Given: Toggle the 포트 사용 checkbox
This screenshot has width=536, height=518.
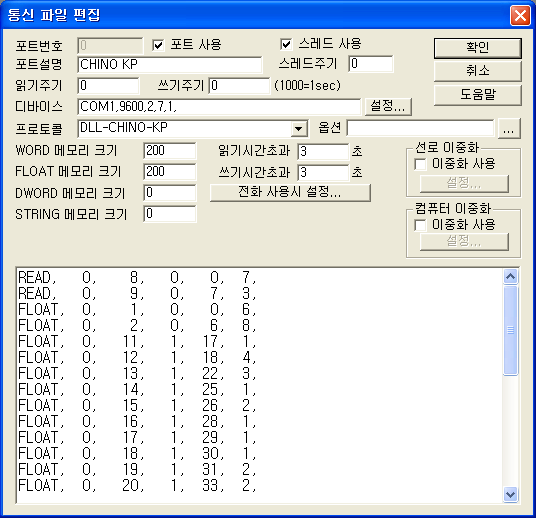Looking at the screenshot, I should click(158, 45).
